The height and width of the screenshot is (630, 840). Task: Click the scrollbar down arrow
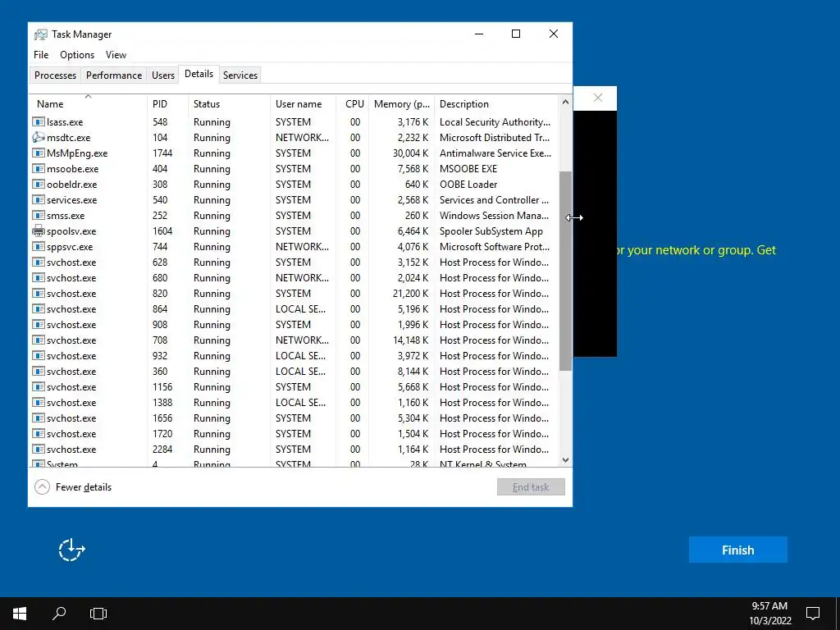pyautogui.click(x=565, y=460)
